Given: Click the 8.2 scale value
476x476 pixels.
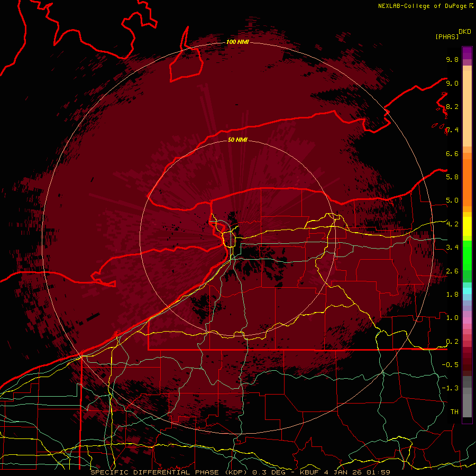Looking at the screenshot, I should click(x=452, y=106).
